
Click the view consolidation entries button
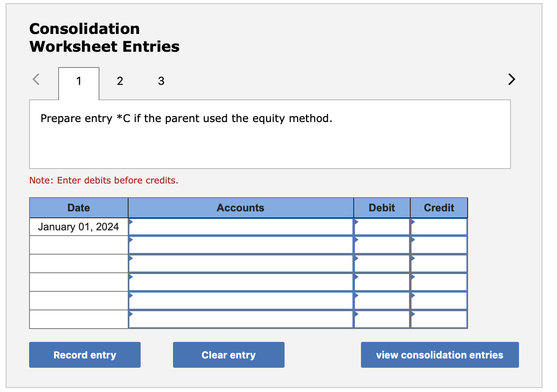(440, 355)
